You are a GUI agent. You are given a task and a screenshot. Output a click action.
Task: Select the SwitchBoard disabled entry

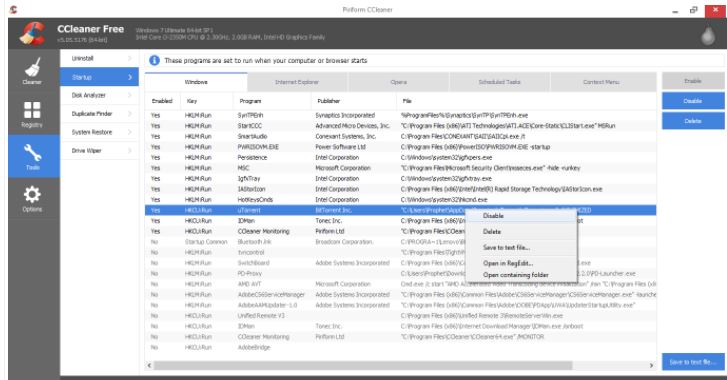[x=401, y=263]
